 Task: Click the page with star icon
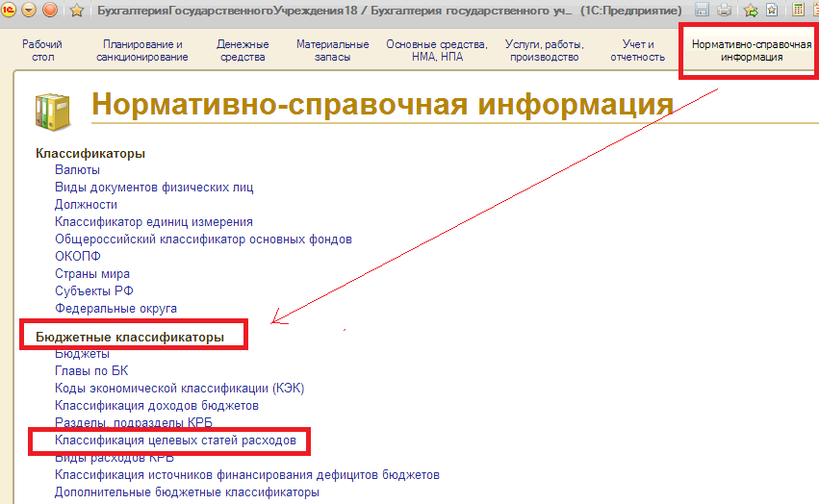(772, 10)
